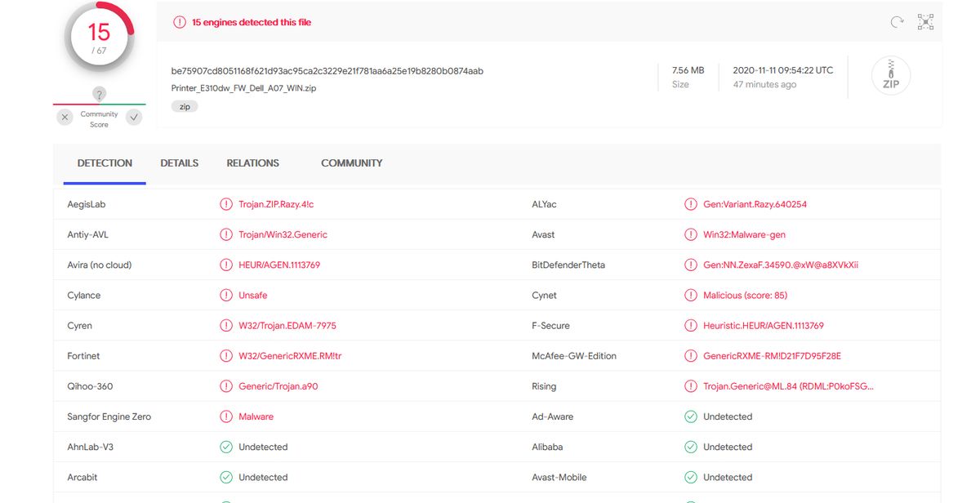Click the zip tag label
This screenshot has height=503, width=980.
click(185, 106)
